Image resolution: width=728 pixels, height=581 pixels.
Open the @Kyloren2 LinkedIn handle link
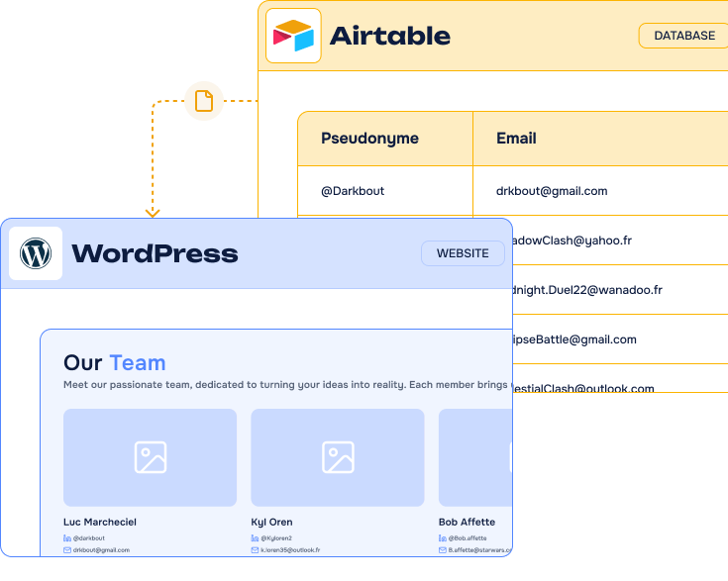[276, 538]
